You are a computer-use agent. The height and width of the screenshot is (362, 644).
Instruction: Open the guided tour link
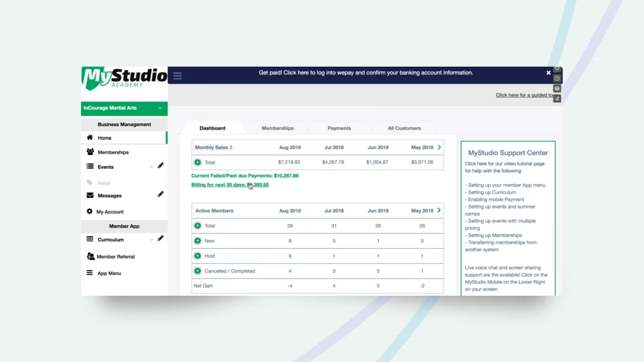click(525, 95)
